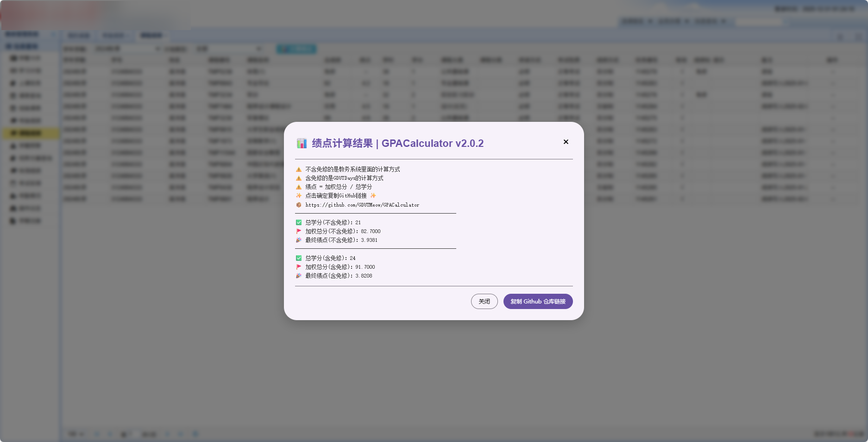Image resolution: width=868 pixels, height=442 pixels.
Task: Switch to the first tab in the tab bar
Action: tap(79, 35)
